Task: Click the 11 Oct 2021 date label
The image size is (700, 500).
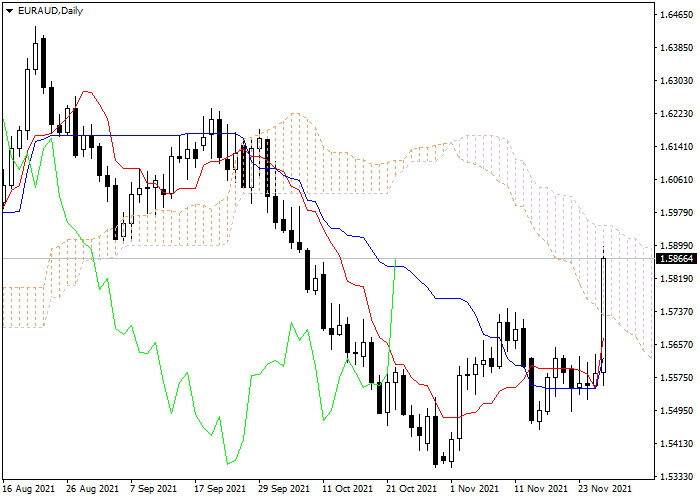Action: 348,489
